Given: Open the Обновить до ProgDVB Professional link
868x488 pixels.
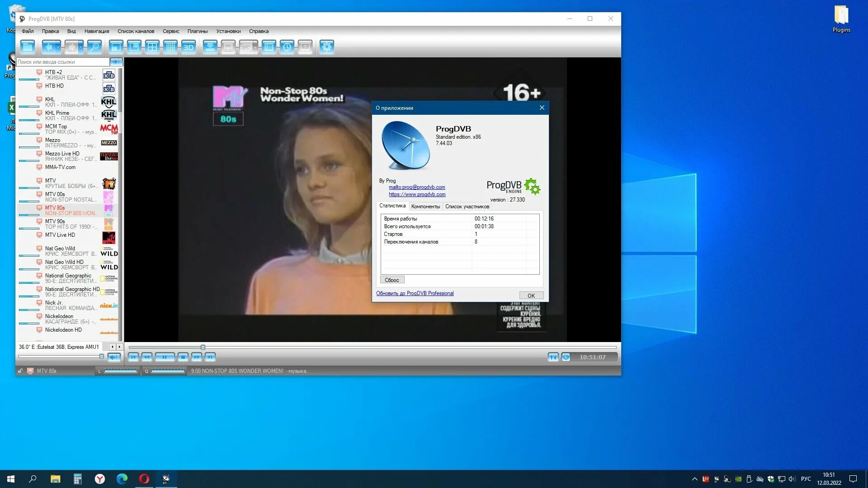Looking at the screenshot, I should 415,293.
